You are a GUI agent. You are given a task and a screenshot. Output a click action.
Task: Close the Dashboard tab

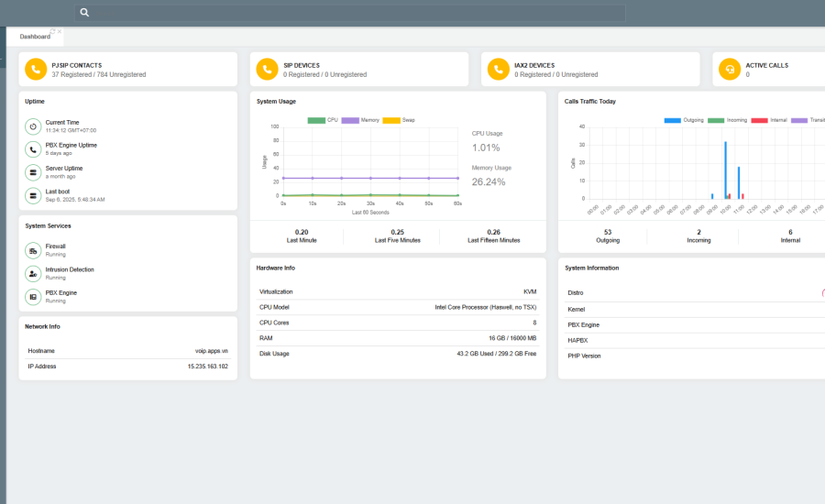(x=60, y=32)
